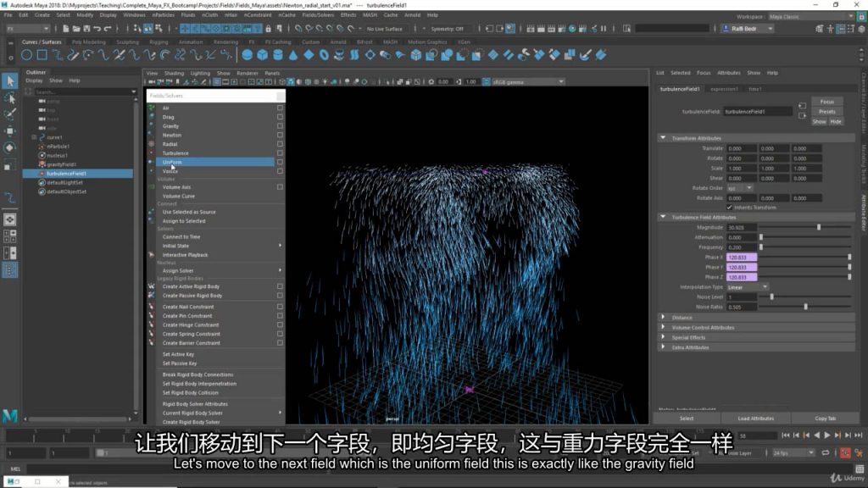The height and width of the screenshot is (488, 868).
Task: Click the Load Attributes button
Action: (755, 419)
